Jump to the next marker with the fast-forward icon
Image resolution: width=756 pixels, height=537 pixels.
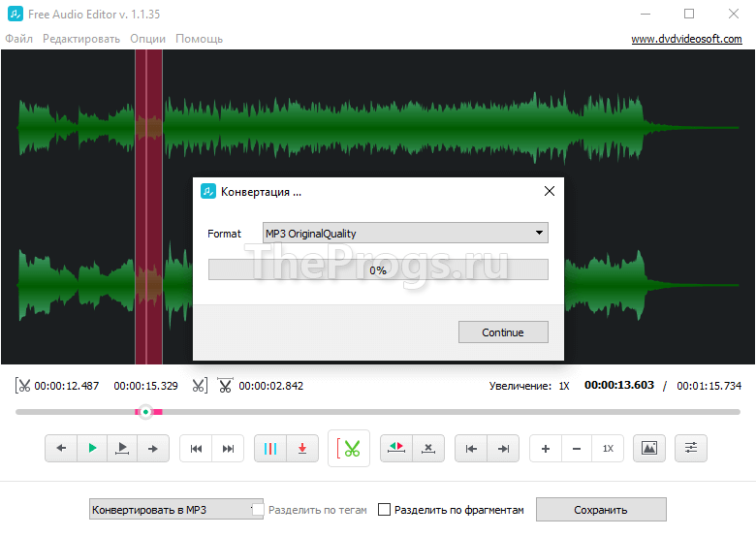pos(228,448)
